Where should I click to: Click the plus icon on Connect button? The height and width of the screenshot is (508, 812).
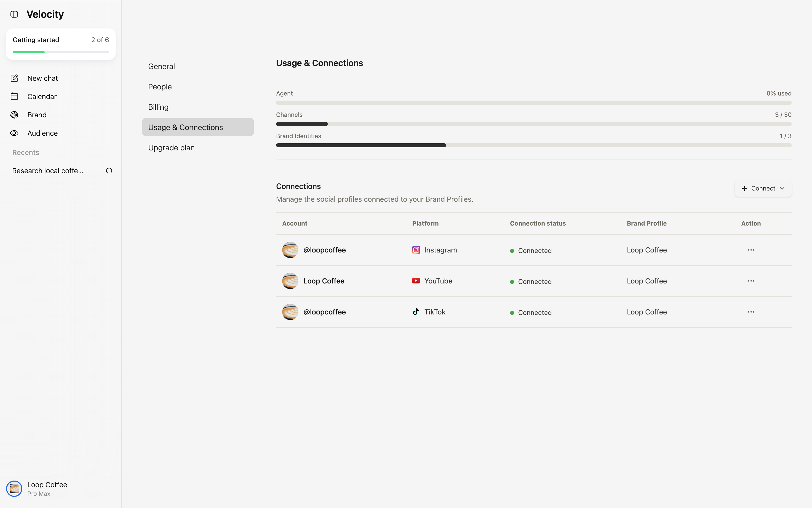coord(745,188)
